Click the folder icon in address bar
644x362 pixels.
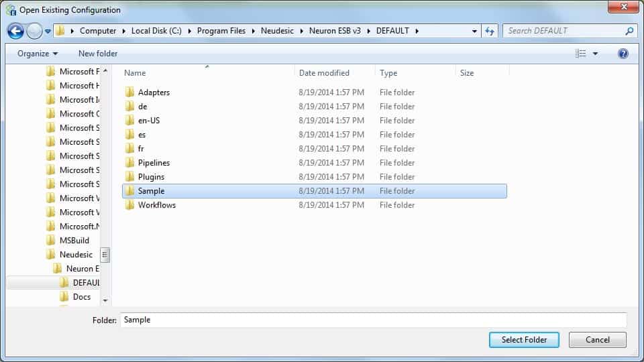click(60, 31)
